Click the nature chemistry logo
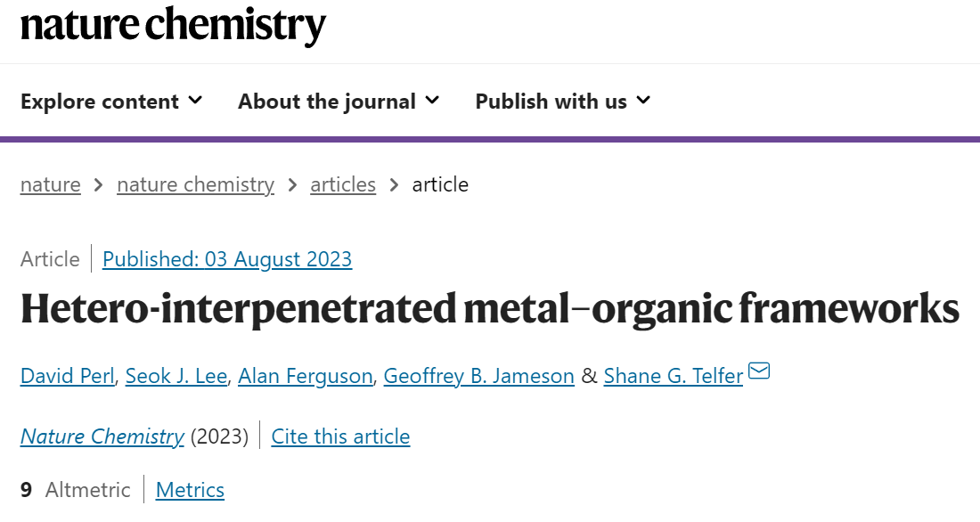The width and height of the screenshot is (980, 522). pyautogui.click(x=173, y=25)
